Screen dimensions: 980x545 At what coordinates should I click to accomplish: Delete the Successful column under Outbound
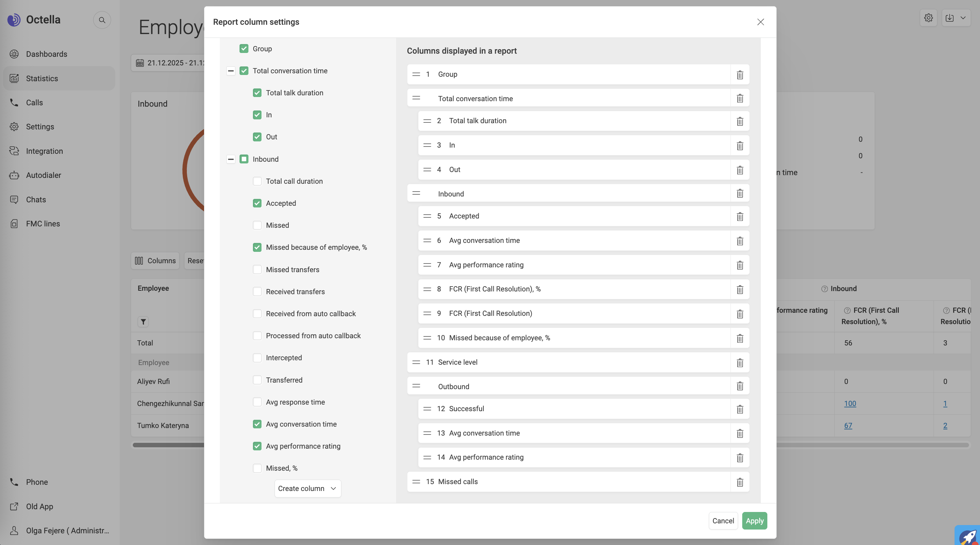coord(739,409)
